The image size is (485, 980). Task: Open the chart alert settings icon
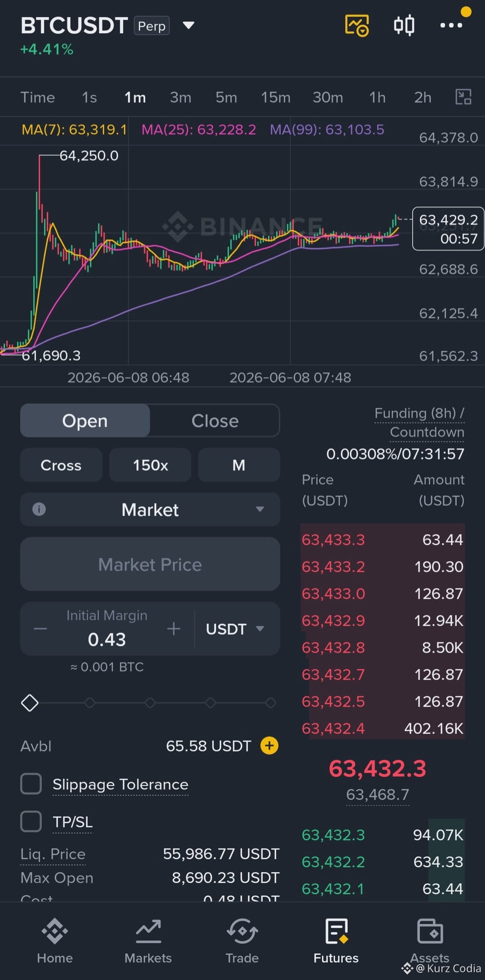[x=357, y=25]
